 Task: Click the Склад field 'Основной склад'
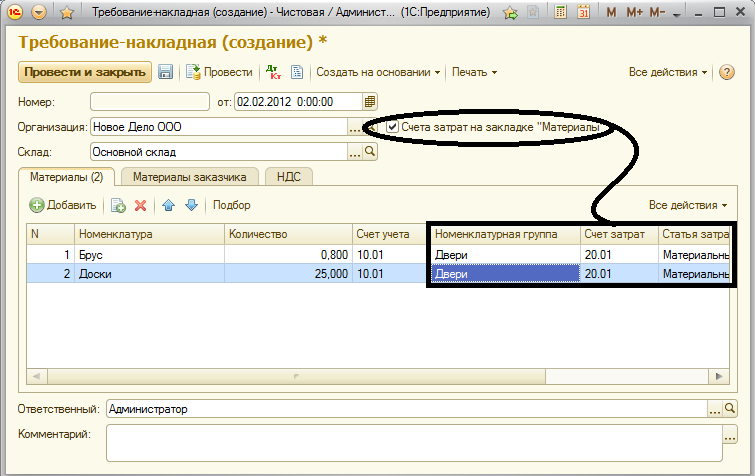[x=219, y=152]
